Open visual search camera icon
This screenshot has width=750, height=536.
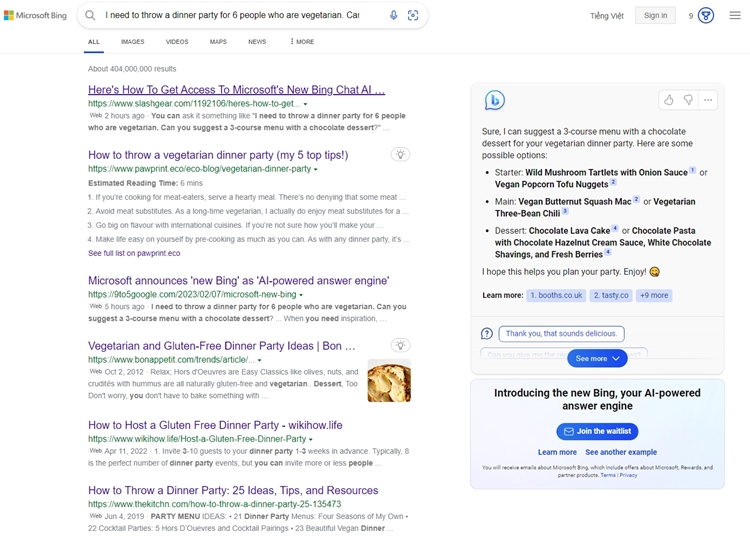click(x=413, y=15)
